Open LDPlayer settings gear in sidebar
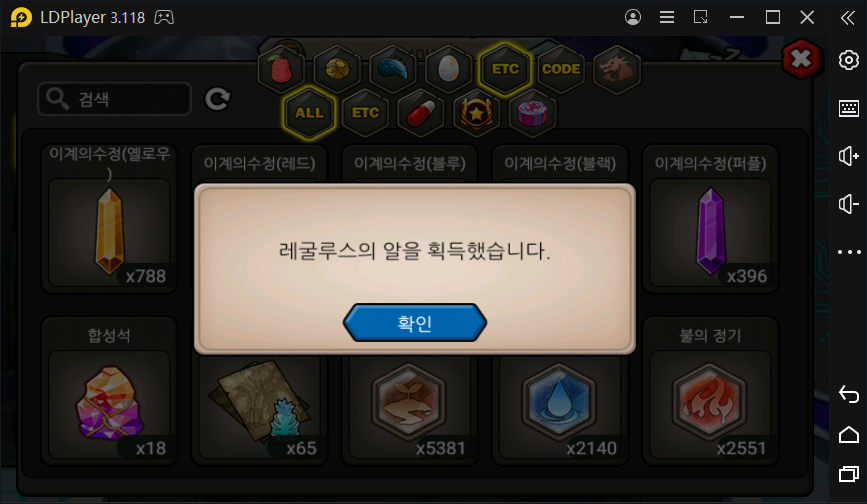 click(x=848, y=60)
